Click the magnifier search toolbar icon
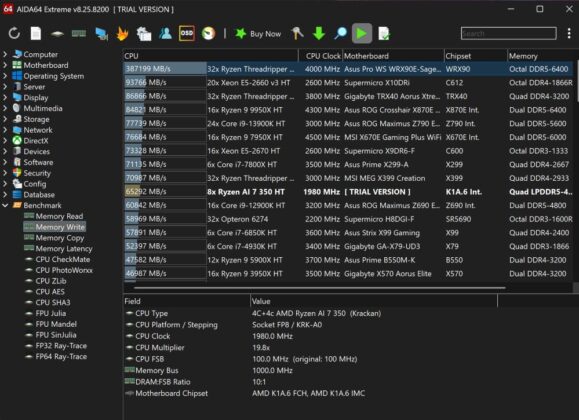Viewport: 579px width, 420px height. (x=340, y=34)
